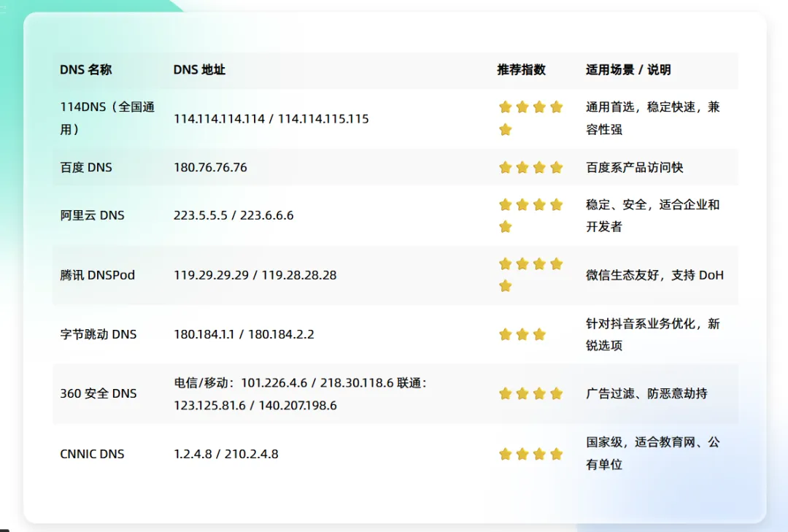Select the '114DNS（全国通用）' name cell
Screen dimensions: 788x532
[107, 118]
